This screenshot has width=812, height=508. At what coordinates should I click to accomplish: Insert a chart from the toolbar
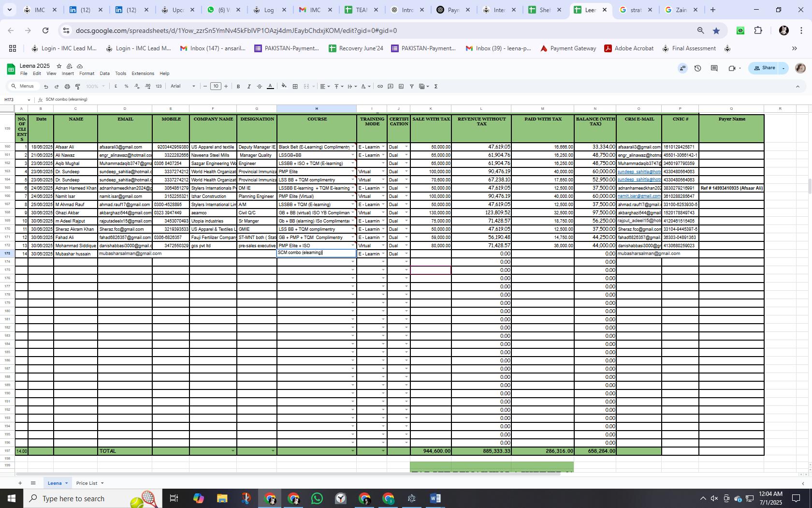pos(401,87)
